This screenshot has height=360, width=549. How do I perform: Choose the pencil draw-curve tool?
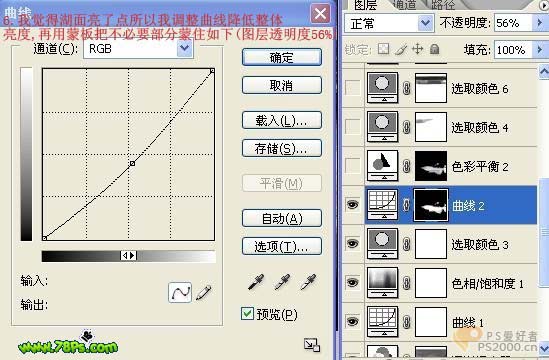pyautogui.click(x=203, y=293)
